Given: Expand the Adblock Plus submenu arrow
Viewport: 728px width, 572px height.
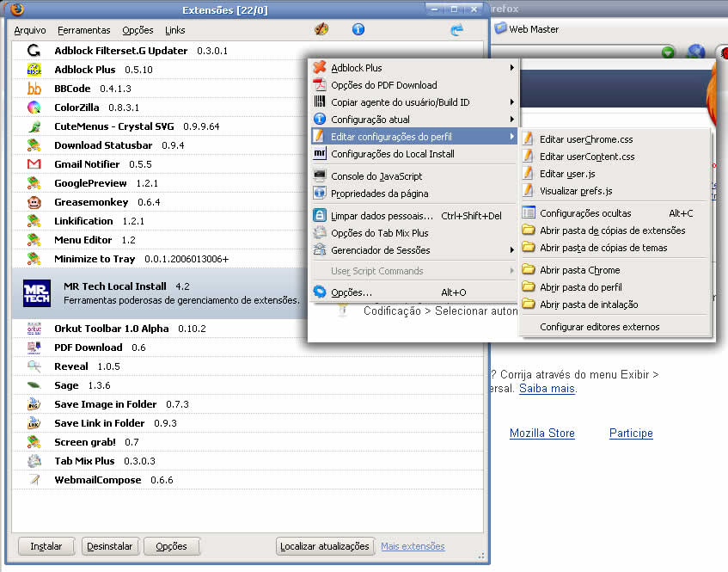Looking at the screenshot, I should click(511, 67).
